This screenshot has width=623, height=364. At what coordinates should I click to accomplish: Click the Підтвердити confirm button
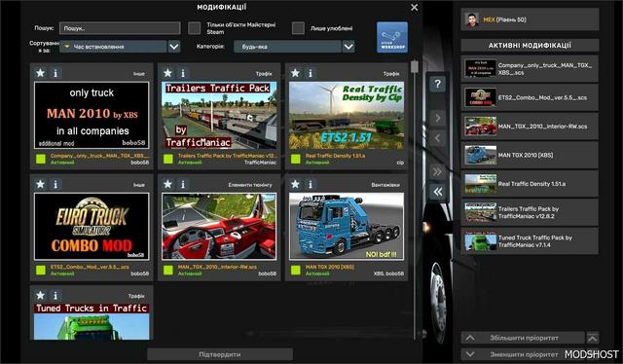(220, 354)
